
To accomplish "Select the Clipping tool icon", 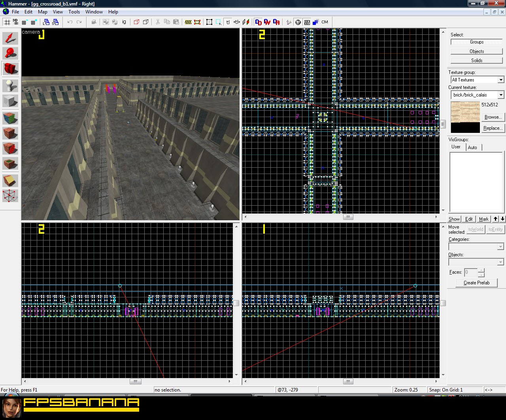I will click(11, 181).
